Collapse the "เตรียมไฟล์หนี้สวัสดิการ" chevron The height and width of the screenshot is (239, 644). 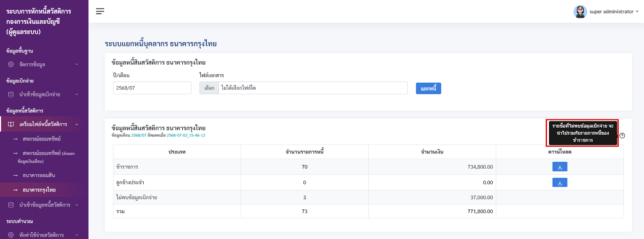pos(76,125)
